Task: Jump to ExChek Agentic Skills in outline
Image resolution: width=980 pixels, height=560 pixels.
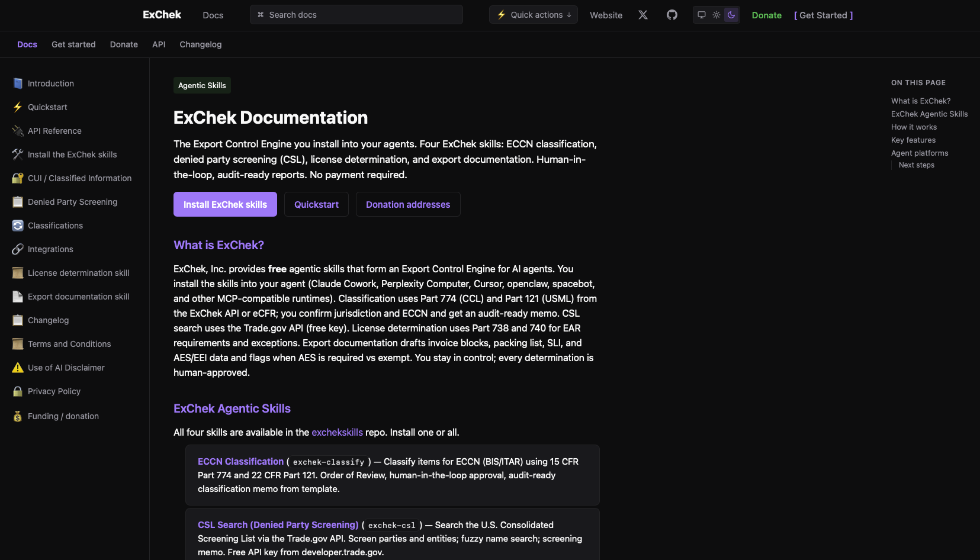Action: (929, 114)
